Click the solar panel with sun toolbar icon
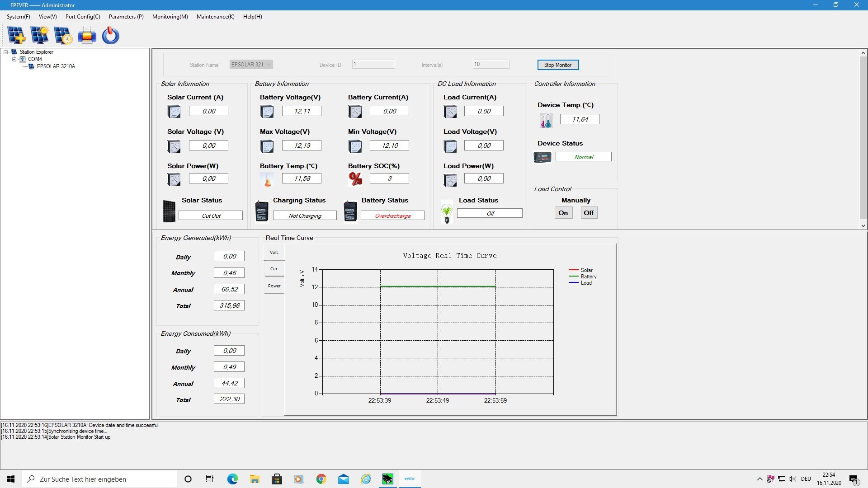The image size is (868, 488). [40, 35]
